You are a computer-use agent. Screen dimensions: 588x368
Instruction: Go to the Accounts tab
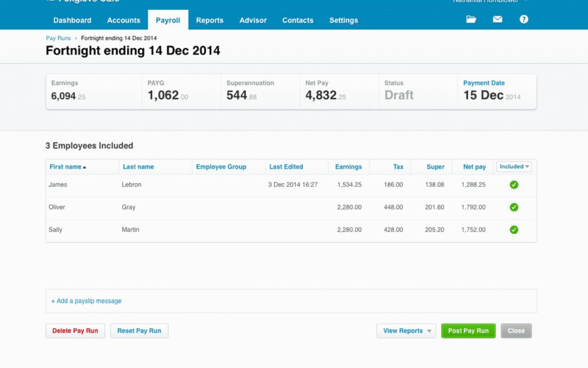tap(124, 20)
